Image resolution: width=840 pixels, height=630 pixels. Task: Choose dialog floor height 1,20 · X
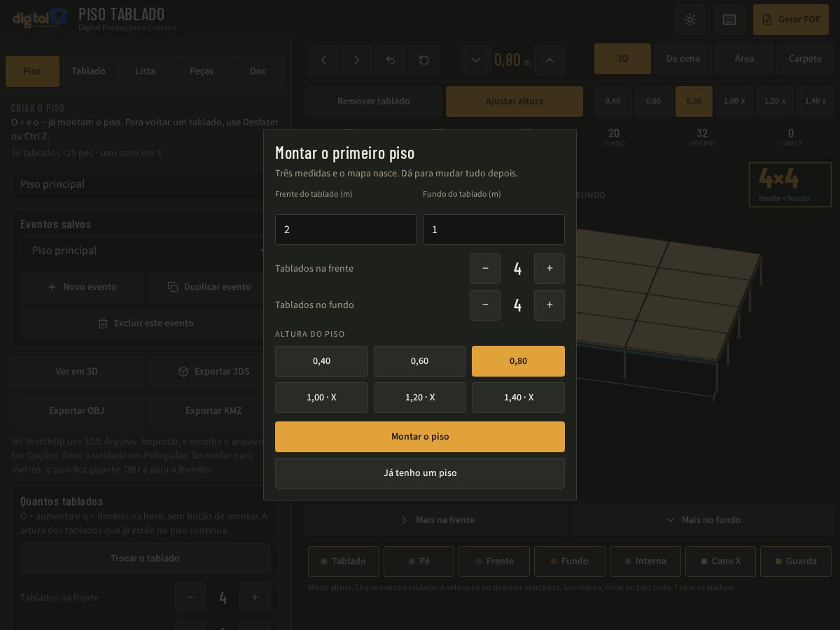pyautogui.click(x=420, y=398)
